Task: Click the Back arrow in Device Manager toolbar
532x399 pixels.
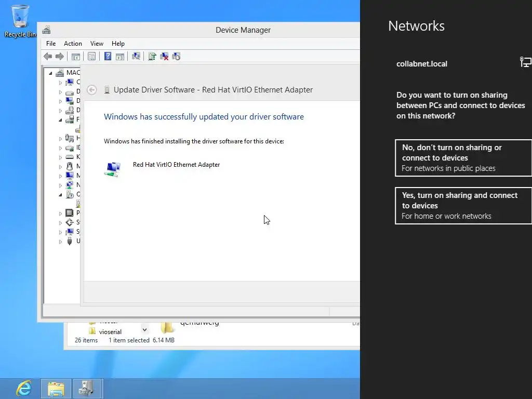Action: (48, 56)
